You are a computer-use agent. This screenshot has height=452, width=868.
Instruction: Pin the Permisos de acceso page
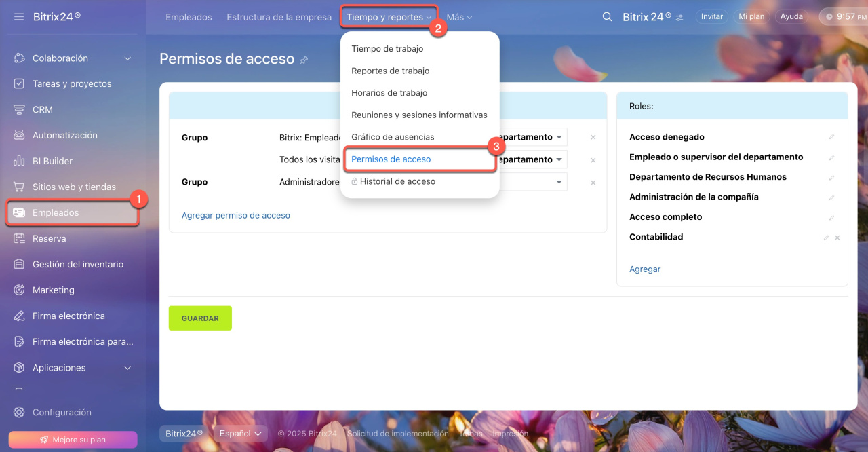click(304, 60)
